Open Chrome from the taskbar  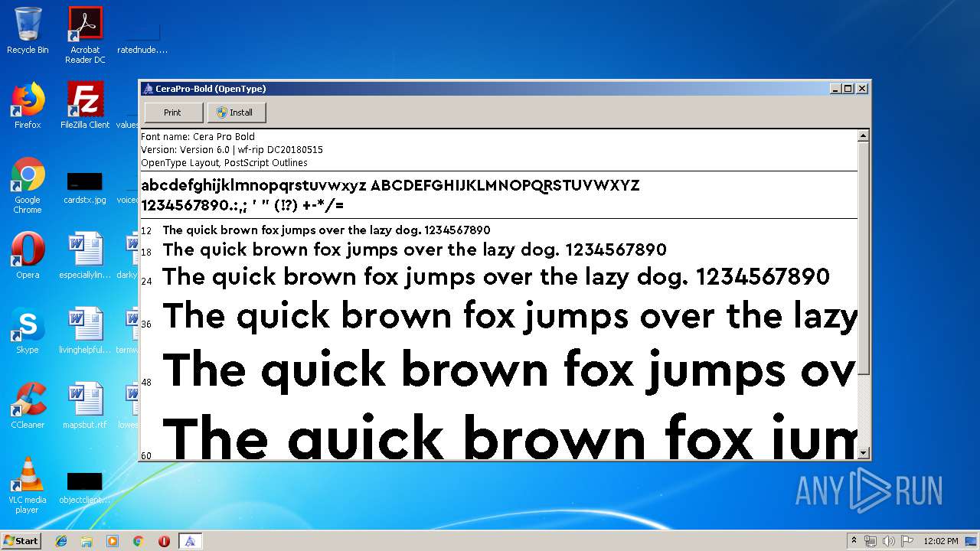click(x=139, y=541)
